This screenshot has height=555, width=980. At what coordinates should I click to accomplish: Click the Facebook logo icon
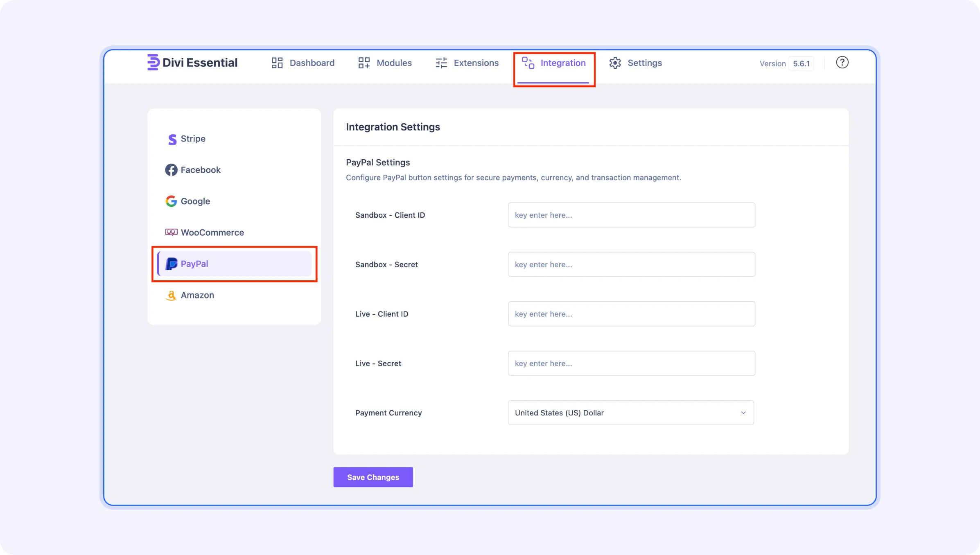[171, 170]
